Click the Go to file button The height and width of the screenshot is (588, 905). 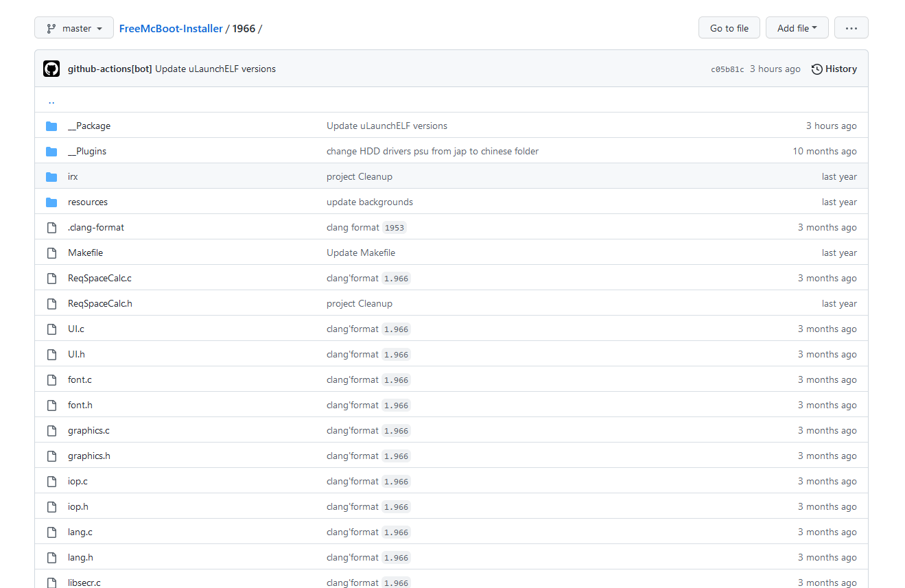(729, 28)
